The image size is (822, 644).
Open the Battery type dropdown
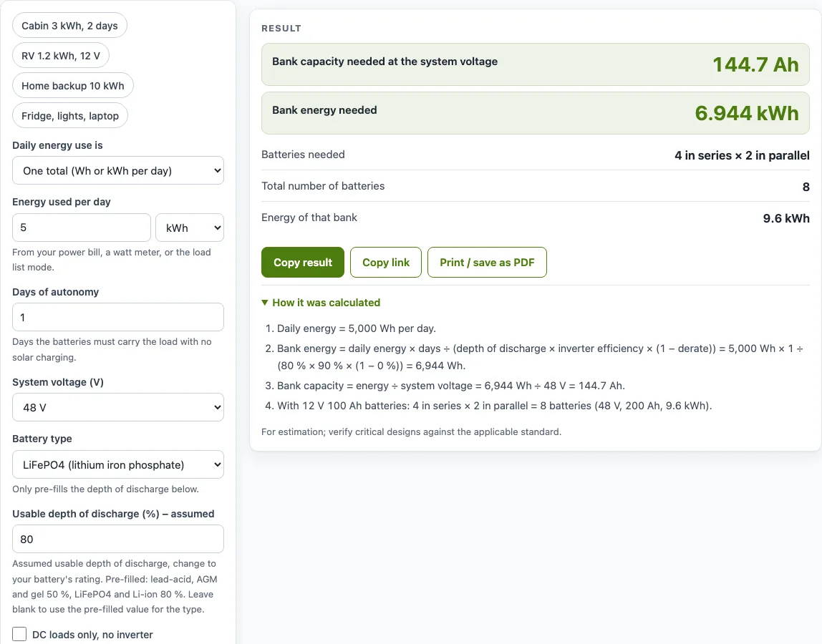pos(118,465)
